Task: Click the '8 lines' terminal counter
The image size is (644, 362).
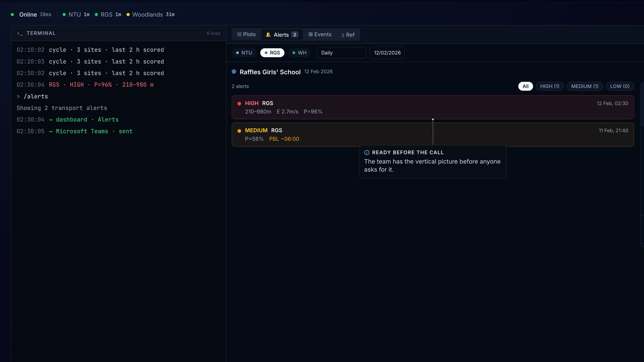Action: pos(213,33)
